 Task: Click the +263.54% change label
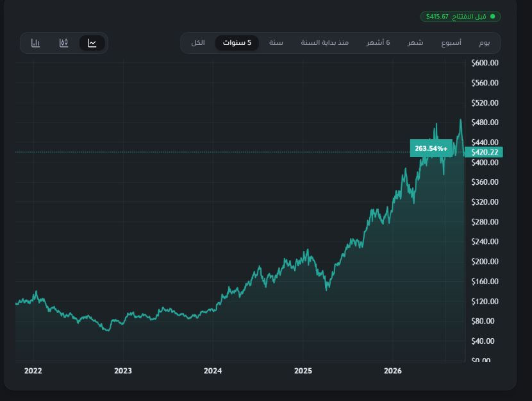[431, 148]
